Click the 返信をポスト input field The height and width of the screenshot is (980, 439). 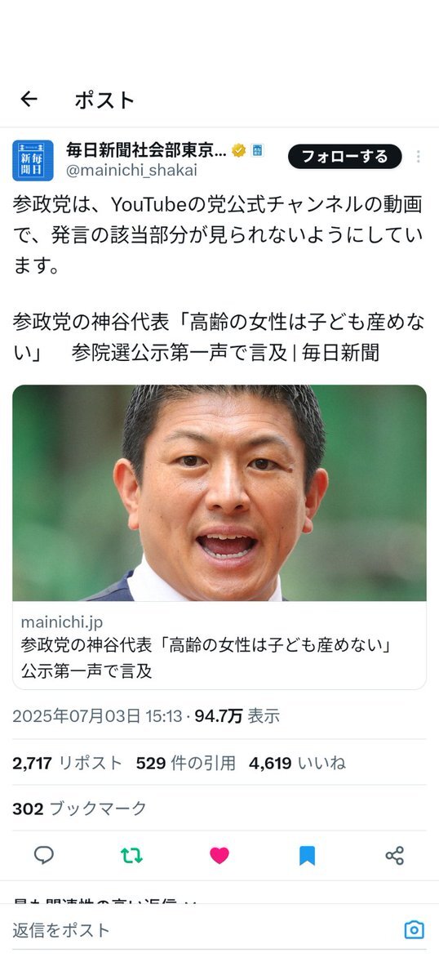pos(204,930)
